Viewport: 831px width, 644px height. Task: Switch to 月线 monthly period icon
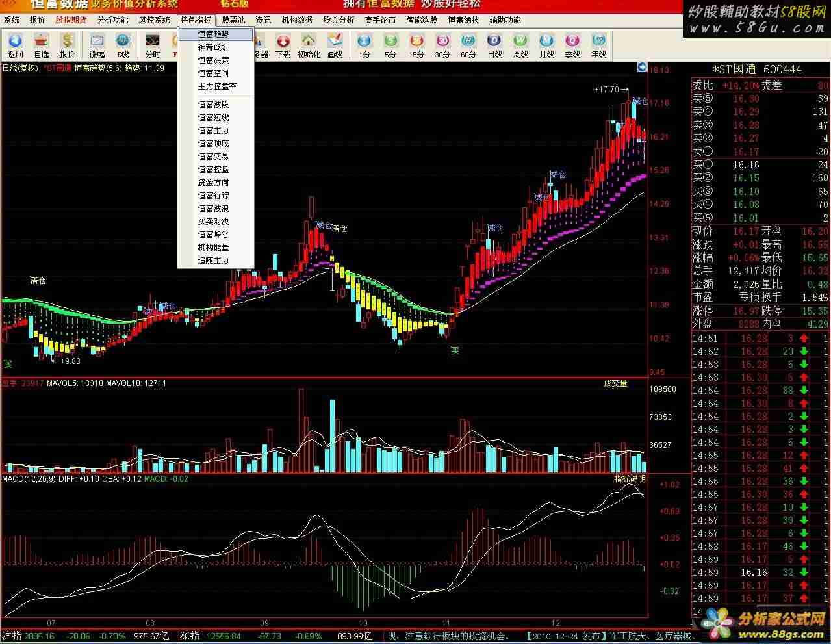[x=546, y=45]
